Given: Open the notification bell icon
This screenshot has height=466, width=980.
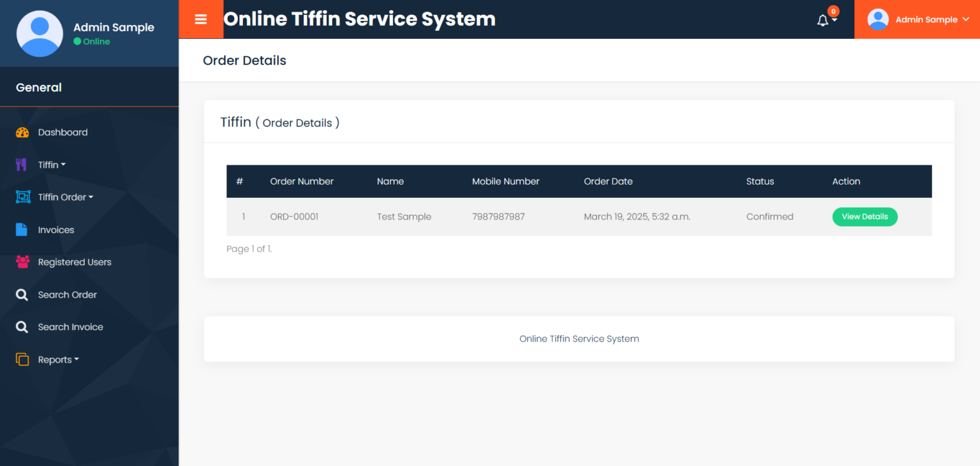Looking at the screenshot, I should (x=823, y=20).
